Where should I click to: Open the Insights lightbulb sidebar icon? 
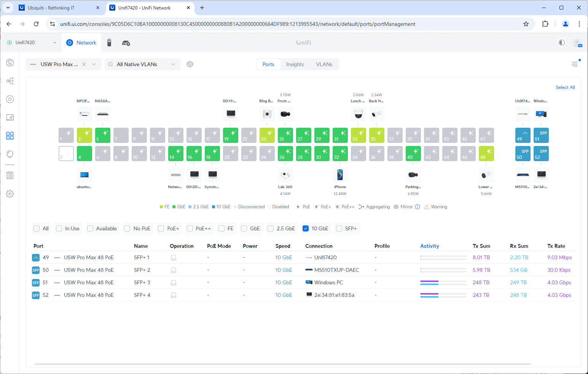[x=10, y=154]
